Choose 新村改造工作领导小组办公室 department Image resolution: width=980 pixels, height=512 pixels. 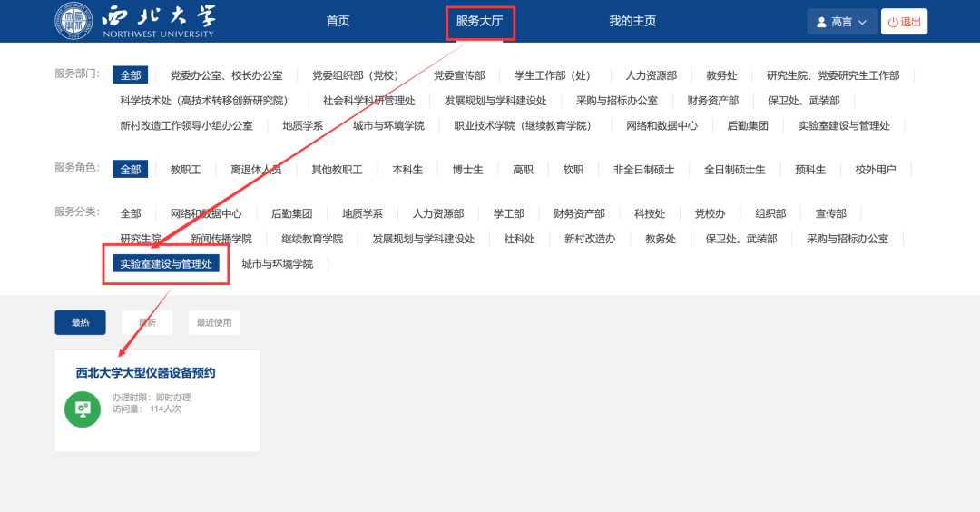(186, 125)
